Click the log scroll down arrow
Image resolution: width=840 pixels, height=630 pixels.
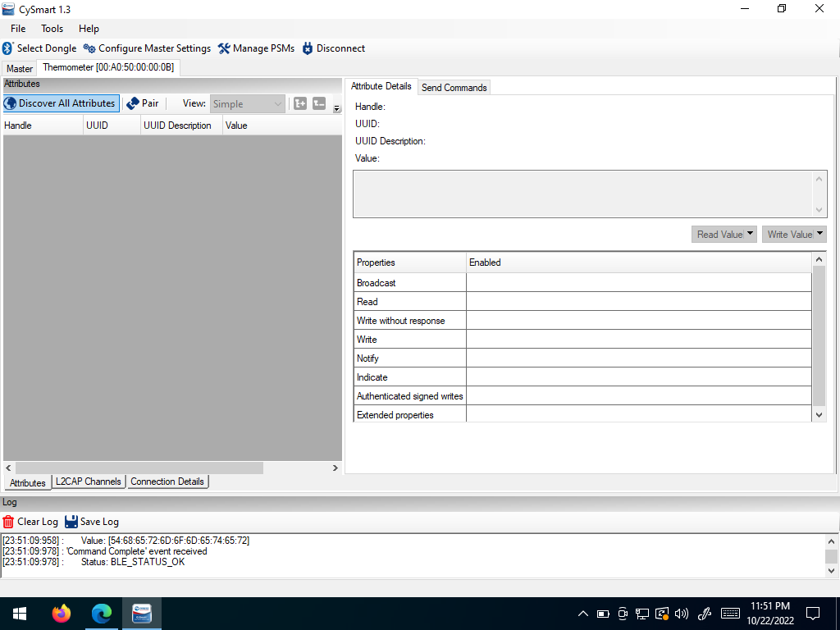(832, 571)
